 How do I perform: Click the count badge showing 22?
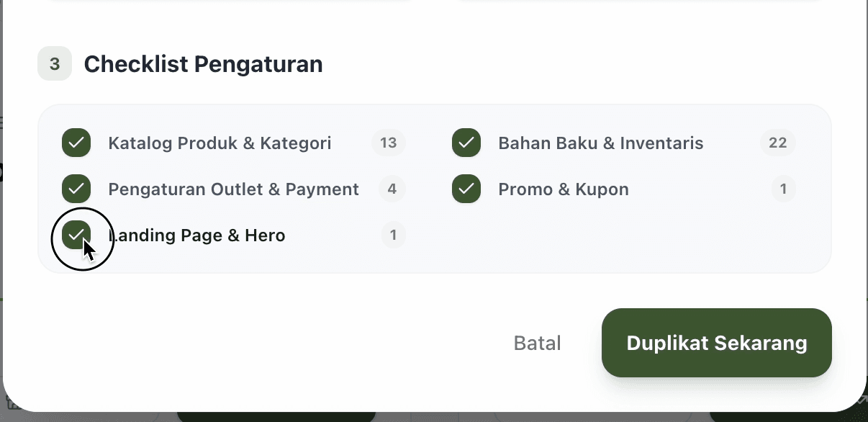click(777, 143)
